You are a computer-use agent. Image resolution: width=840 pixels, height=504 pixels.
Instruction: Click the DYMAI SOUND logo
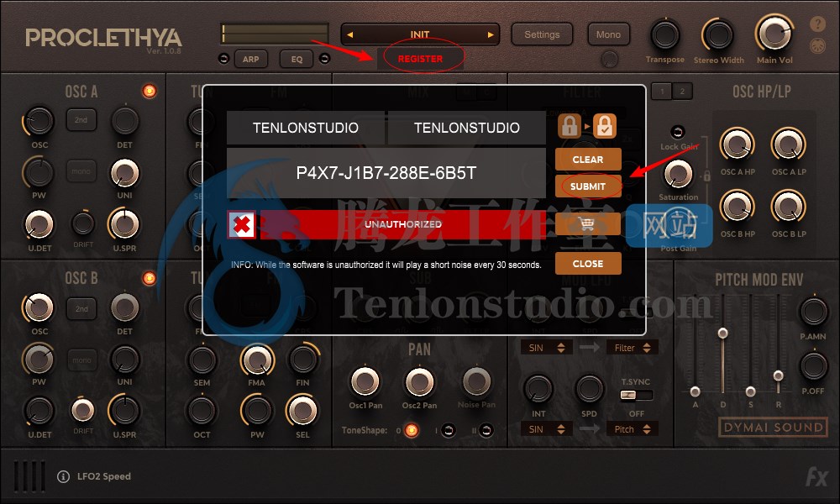[x=773, y=428]
